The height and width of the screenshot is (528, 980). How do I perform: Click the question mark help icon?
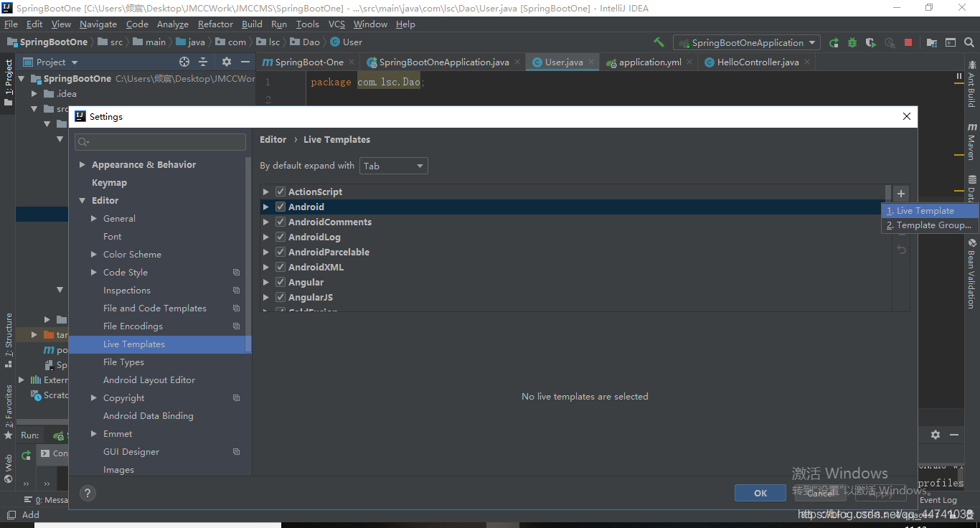pyautogui.click(x=88, y=493)
